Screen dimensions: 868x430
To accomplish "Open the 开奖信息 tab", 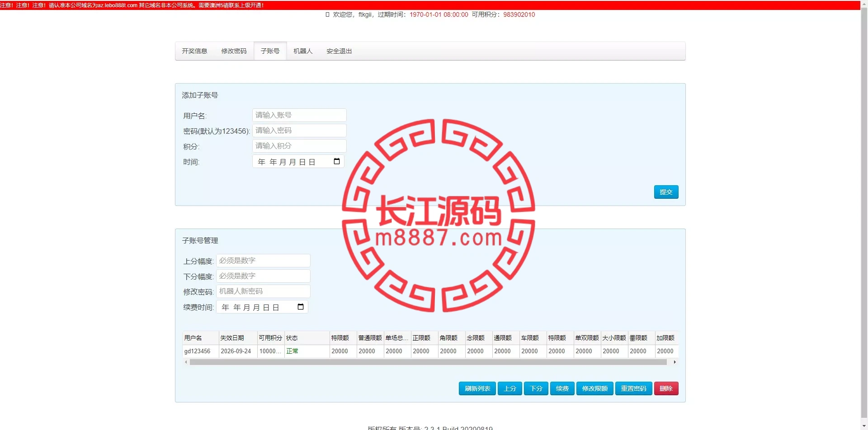I will tap(194, 51).
